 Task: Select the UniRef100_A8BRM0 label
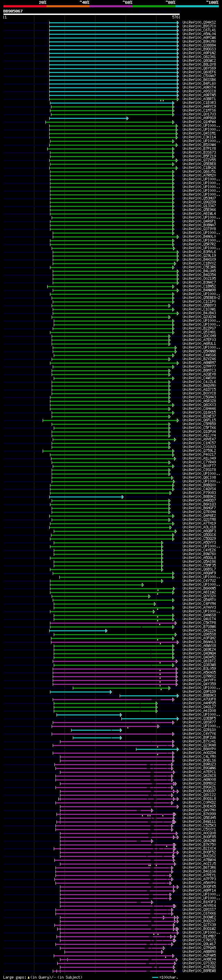pyautogui.click(x=199, y=951)
